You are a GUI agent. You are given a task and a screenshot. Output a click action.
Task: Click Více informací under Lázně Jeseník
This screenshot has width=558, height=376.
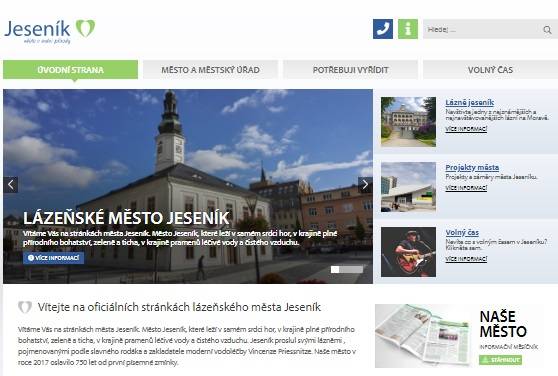click(x=466, y=129)
